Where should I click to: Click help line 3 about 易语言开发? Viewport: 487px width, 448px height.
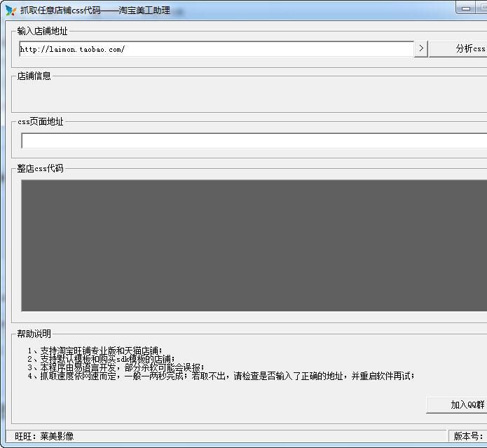click(116, 367)
